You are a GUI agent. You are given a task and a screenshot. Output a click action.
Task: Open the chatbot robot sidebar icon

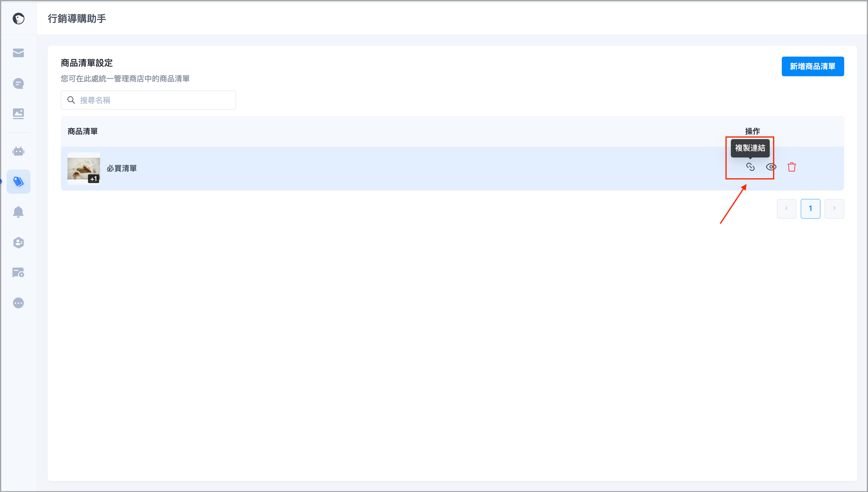point(18,151)
